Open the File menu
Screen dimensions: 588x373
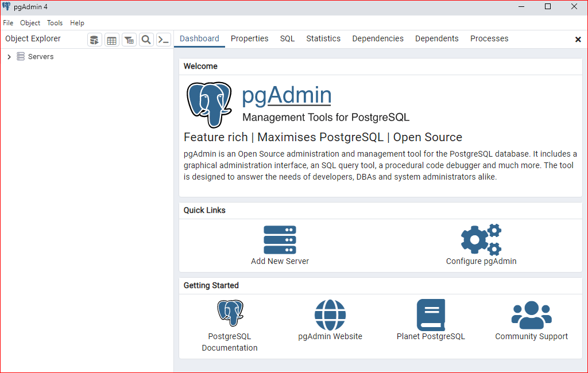(8, 23)
